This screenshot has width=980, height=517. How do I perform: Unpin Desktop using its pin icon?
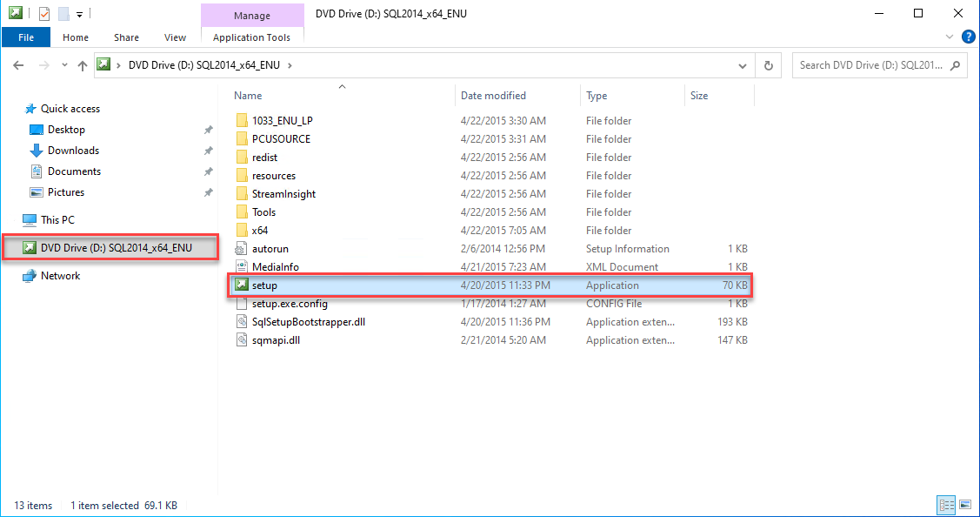click(208, 131)
